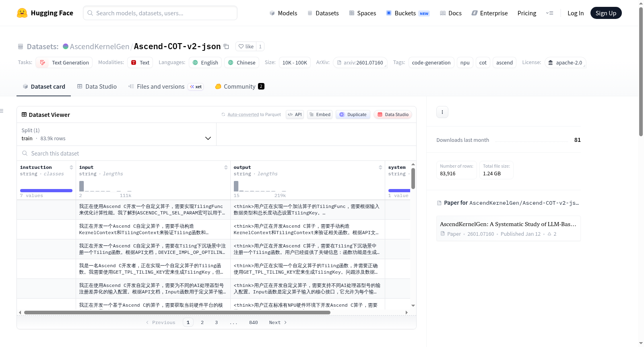Screen dimensions: 644x347
Task: Click the Log In link
Action: click(x=576, y=13)
